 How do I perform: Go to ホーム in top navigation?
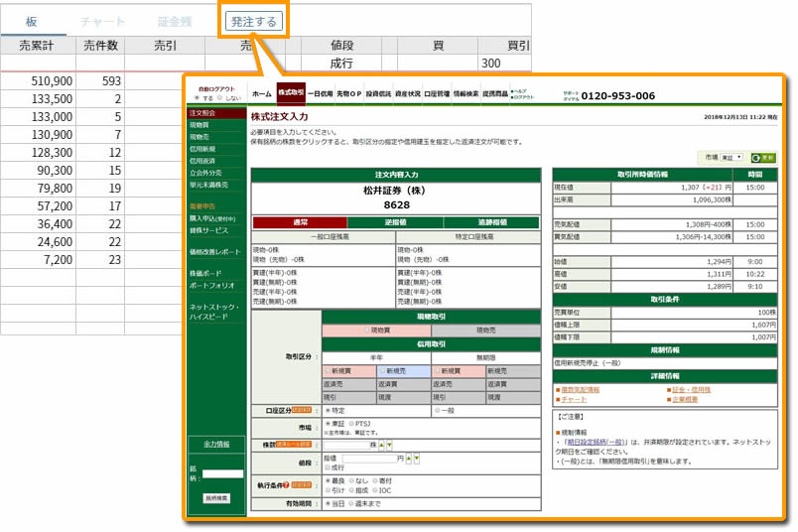[262, 94]
